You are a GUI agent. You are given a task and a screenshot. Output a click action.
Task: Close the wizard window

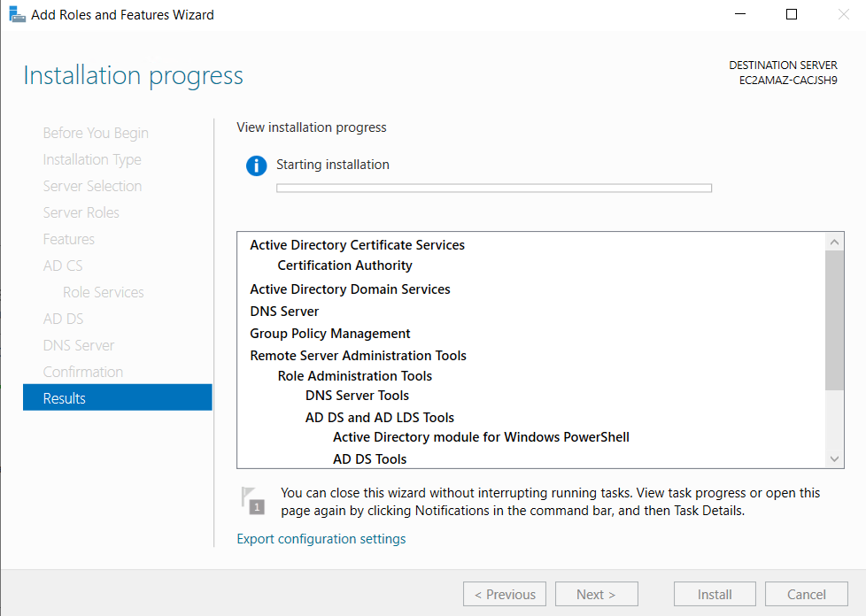[x=843, y=14]
